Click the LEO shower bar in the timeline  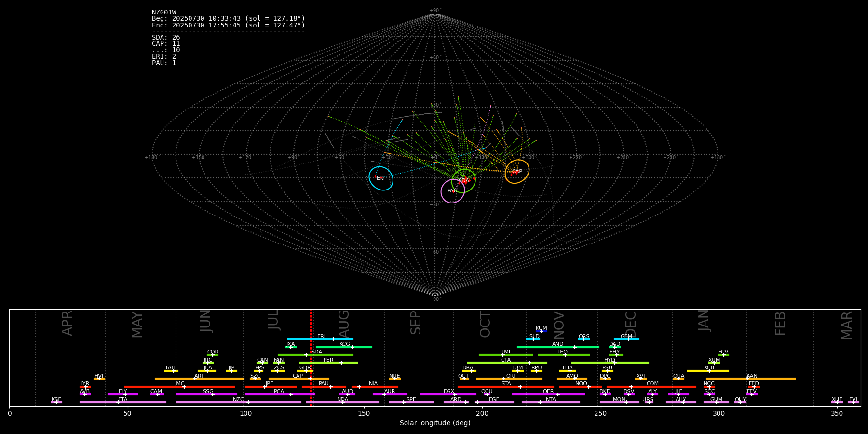(564, 355)
